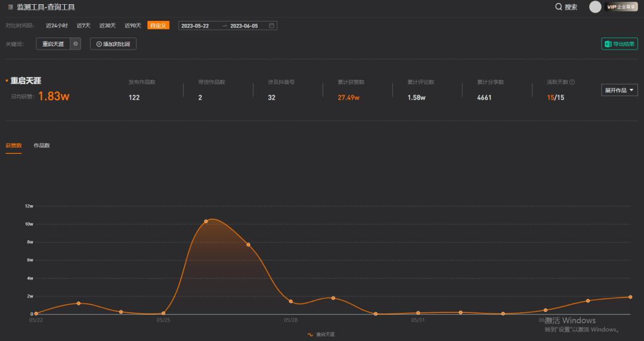Click the VIP 企业尊享 badge
Image resolution: width=644 pixels, height=341 pixels.
click(x=621, y=7)
